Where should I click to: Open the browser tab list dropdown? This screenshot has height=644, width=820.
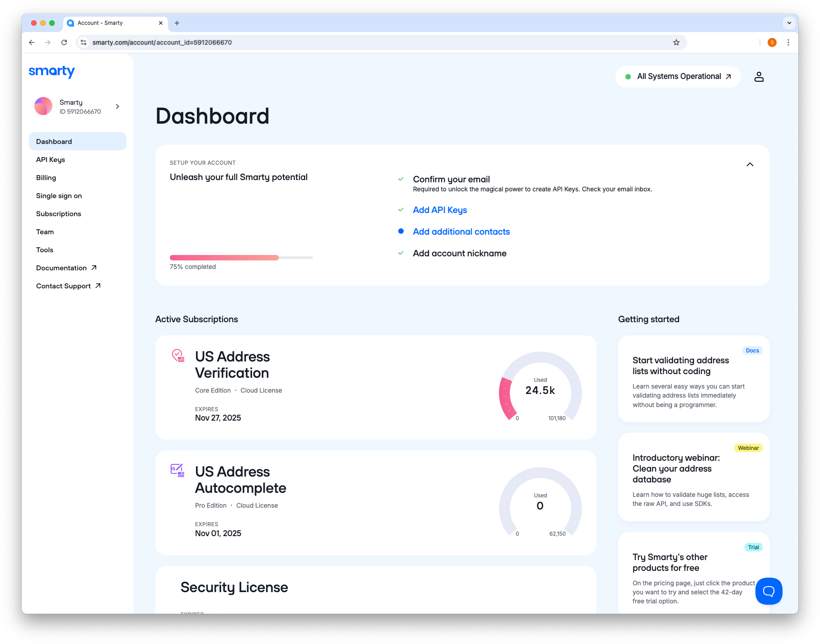pyautogui.click(x=788, y=23)
